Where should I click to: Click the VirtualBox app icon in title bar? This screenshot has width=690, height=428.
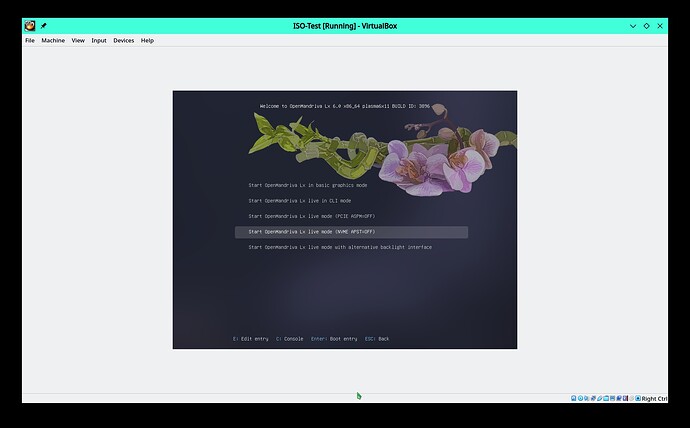30,26
